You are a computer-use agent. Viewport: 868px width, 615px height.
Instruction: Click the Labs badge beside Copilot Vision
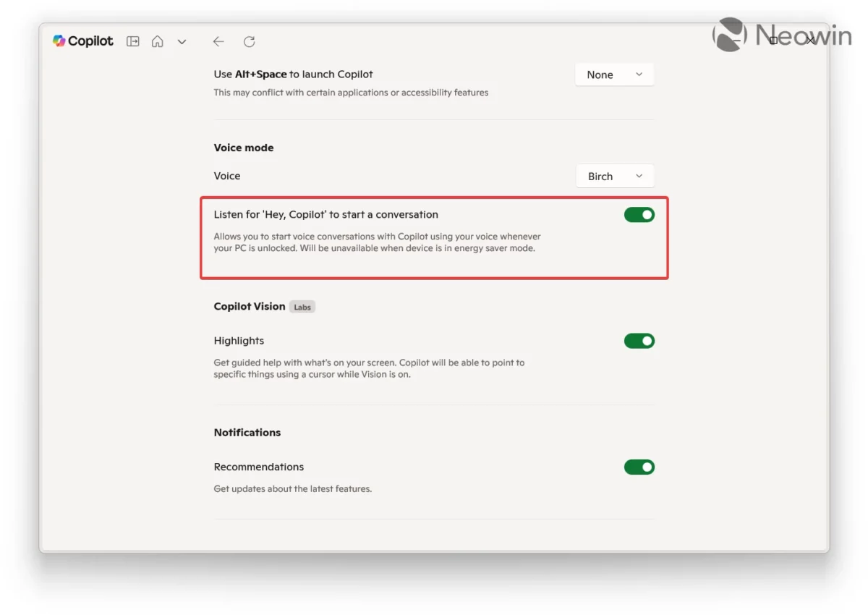pos(302,307)
